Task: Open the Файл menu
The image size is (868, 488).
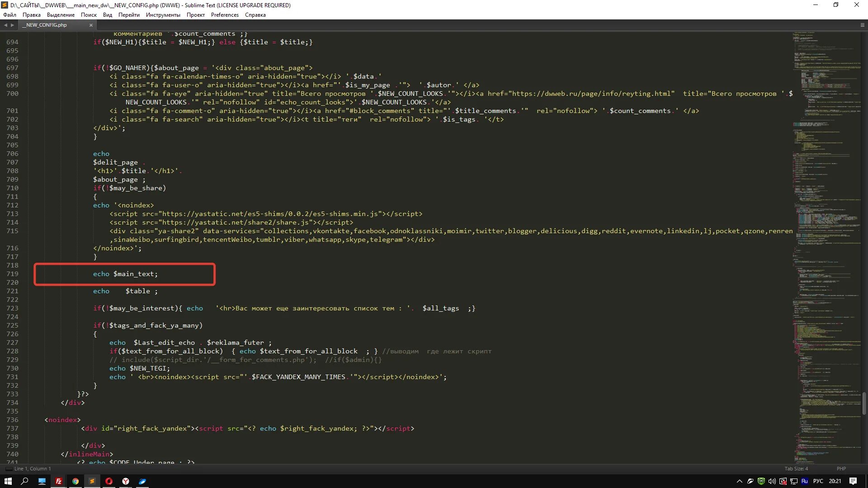Action: pos(9,15)
